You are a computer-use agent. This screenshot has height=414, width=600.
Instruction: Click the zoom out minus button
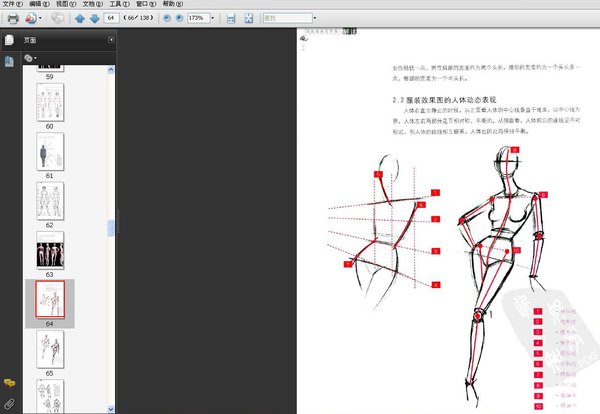[x=167, y=18]
